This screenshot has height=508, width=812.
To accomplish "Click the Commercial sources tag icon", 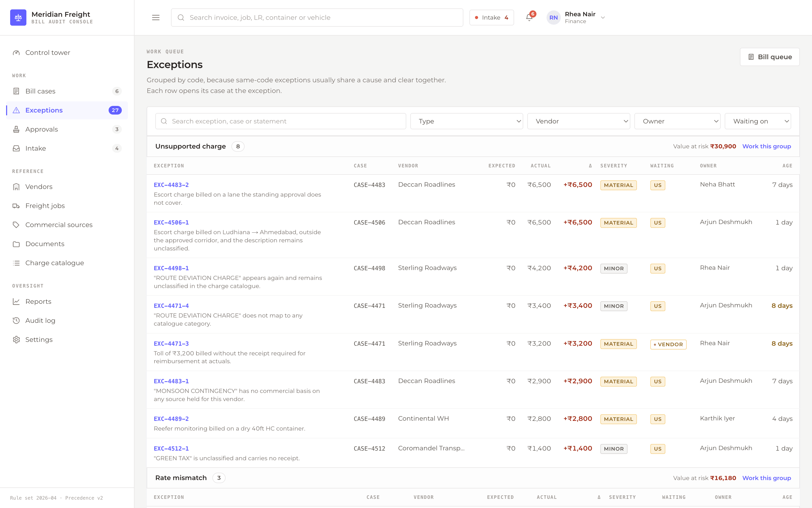I will [16, 225].
